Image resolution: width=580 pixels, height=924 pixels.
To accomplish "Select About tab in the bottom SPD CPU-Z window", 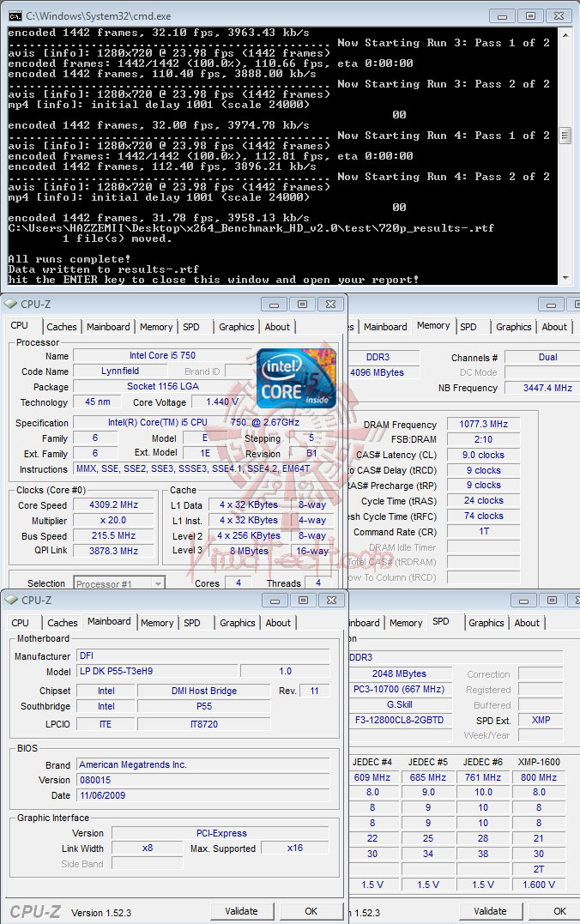I will pyautogui.click(x=526, y=623).
